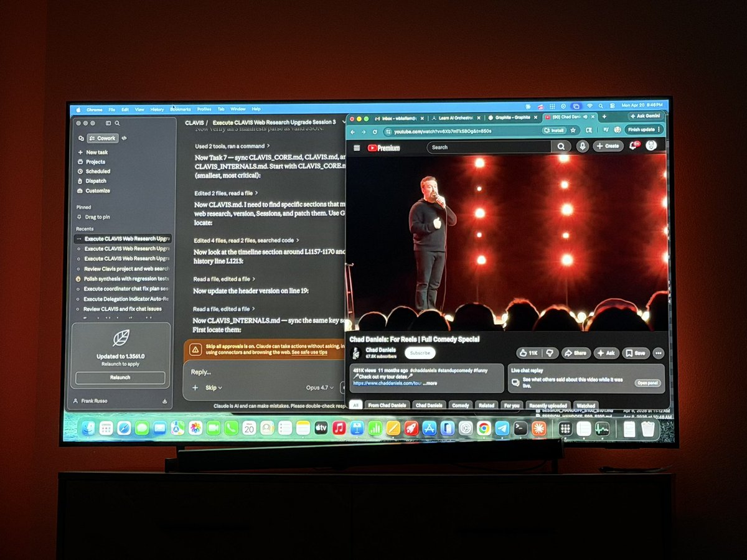
Task: Expand 'Used 2 tools, ran a command'
Action: coord(232,146)
